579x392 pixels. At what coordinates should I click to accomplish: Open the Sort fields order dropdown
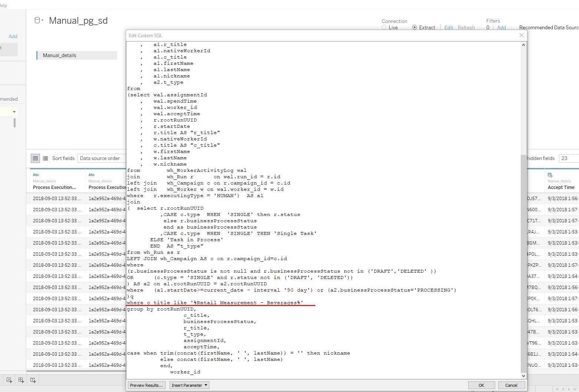(x=102, y=158)
